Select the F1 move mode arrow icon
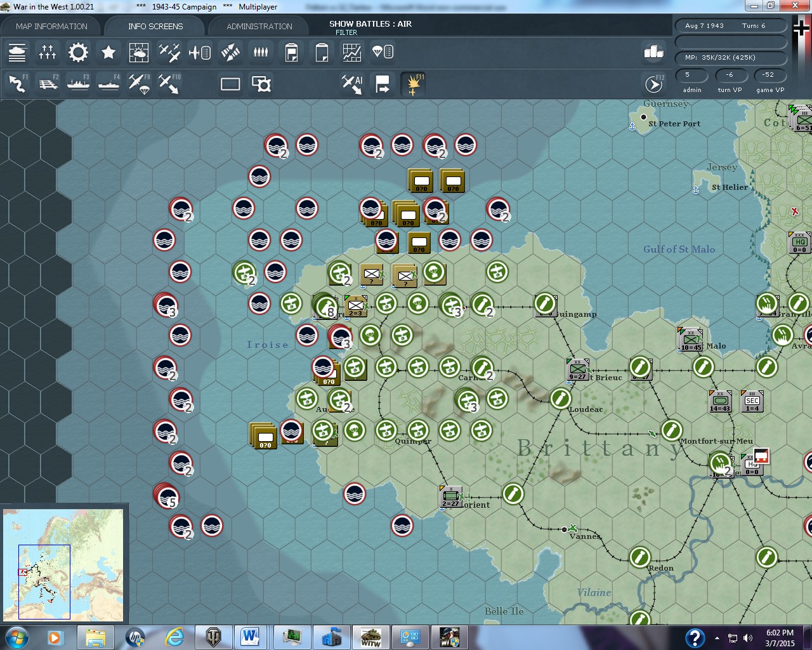The height and width of the screenshot is (650, 812). (17, 84)
